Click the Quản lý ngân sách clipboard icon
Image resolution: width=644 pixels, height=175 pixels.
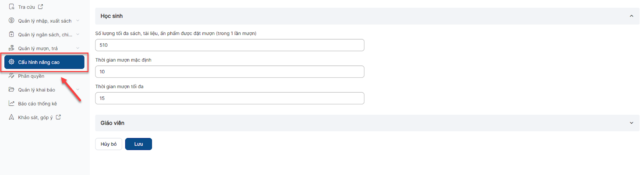click(12, 34)
